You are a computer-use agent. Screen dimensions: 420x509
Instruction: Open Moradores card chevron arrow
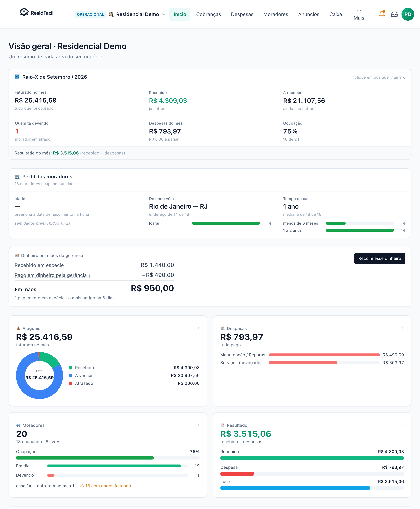tap(198, 425)
